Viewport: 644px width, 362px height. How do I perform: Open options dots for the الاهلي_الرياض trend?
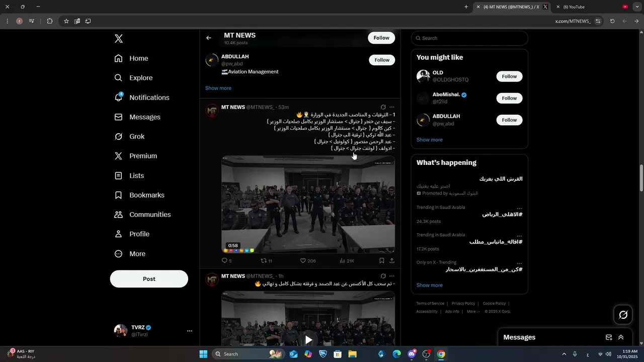[519, 208]
